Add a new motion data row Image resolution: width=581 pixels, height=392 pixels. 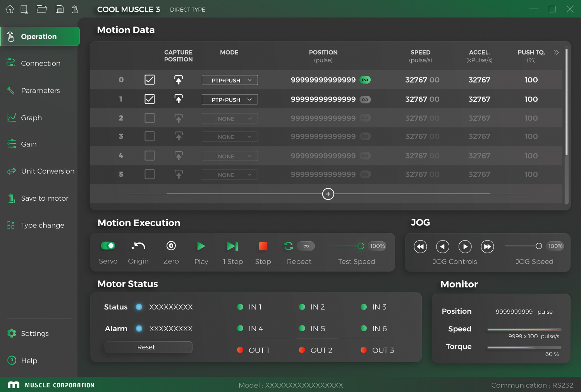pos(328,194)
